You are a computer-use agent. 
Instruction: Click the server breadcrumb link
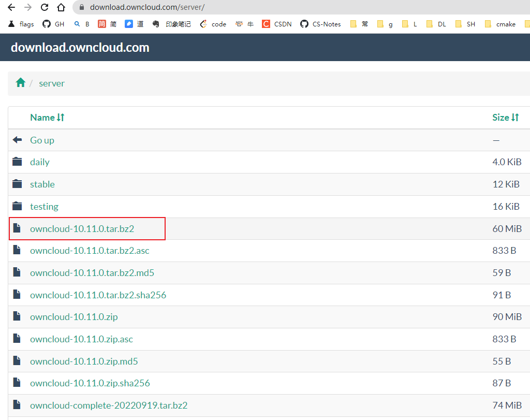click(x=52, y=83)
